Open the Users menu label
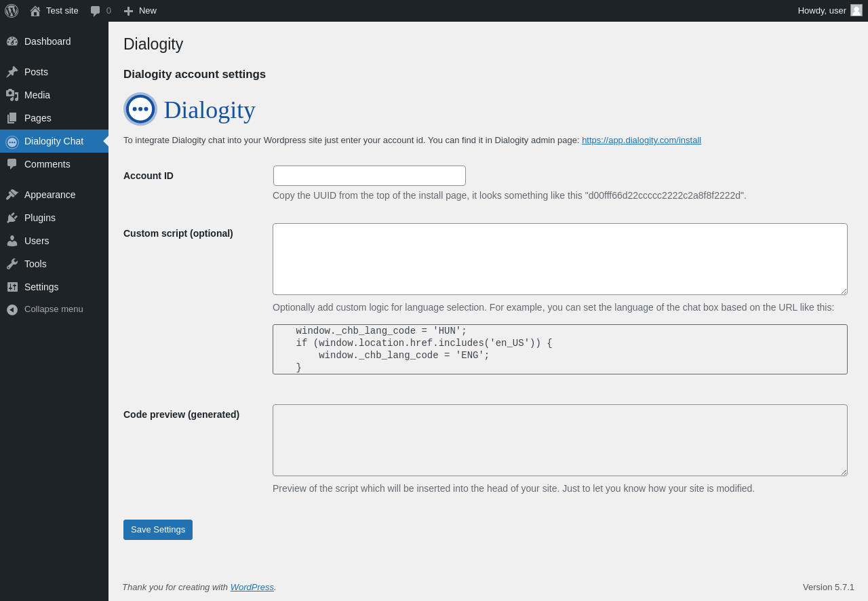Viewport: 868px width, 601px height. pos(37,241)
